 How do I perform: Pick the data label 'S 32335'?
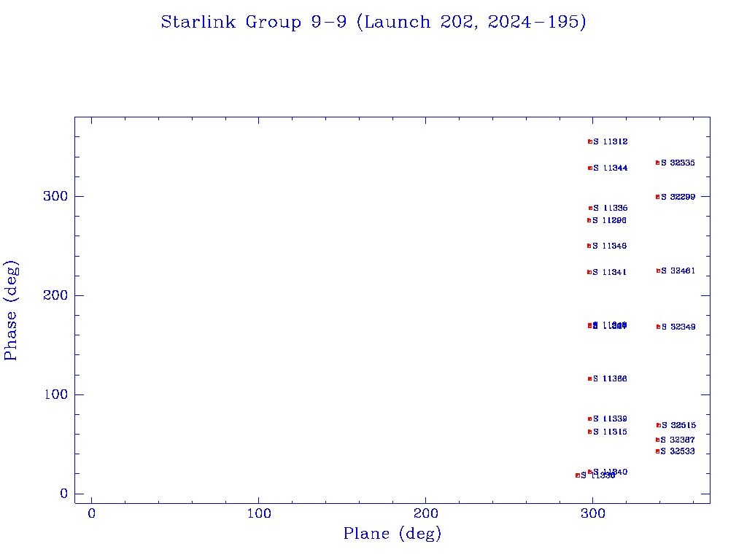[678, 163]
